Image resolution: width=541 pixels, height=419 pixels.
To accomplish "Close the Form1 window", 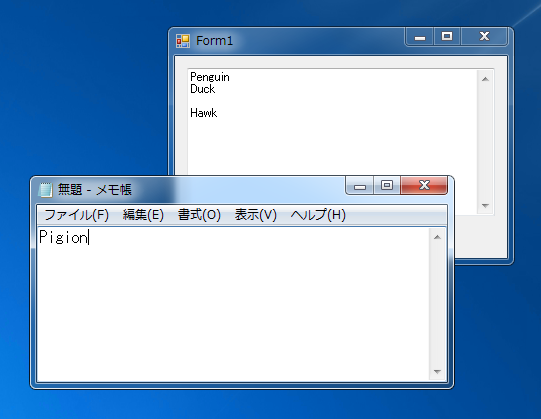I will point(484,36).
